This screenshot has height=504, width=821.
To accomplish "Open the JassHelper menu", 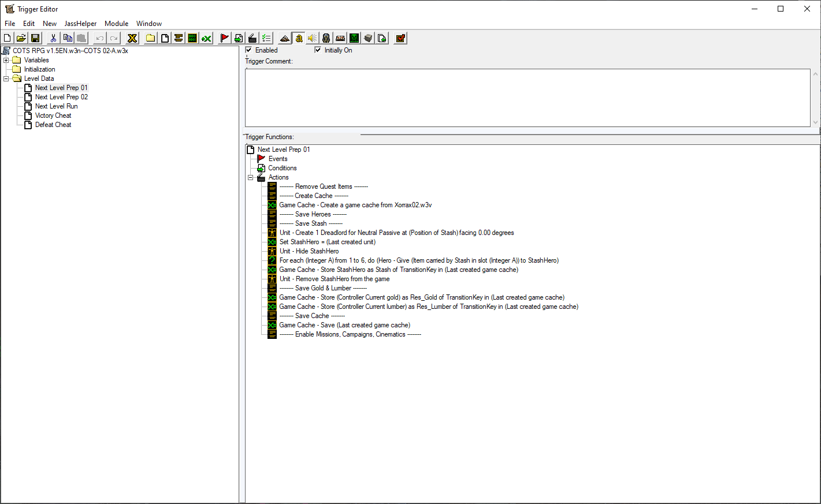I will [80, 24].
